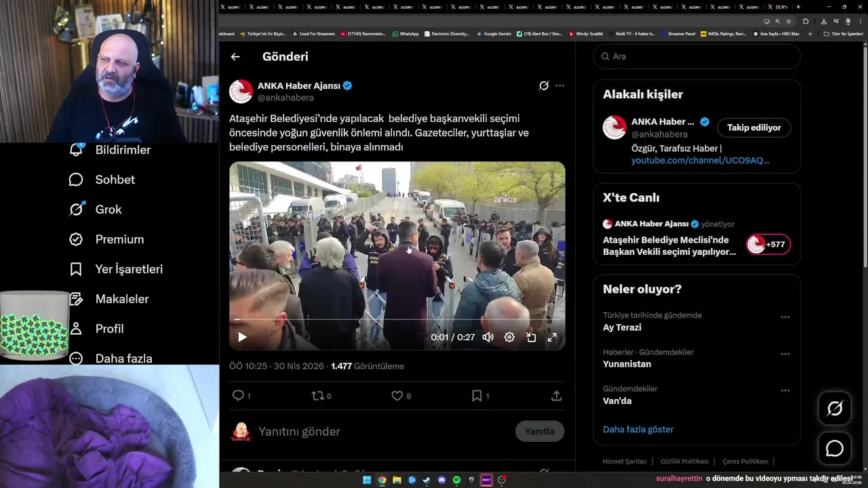Bookmark the post via the bookmark icon

click(480, 396)
